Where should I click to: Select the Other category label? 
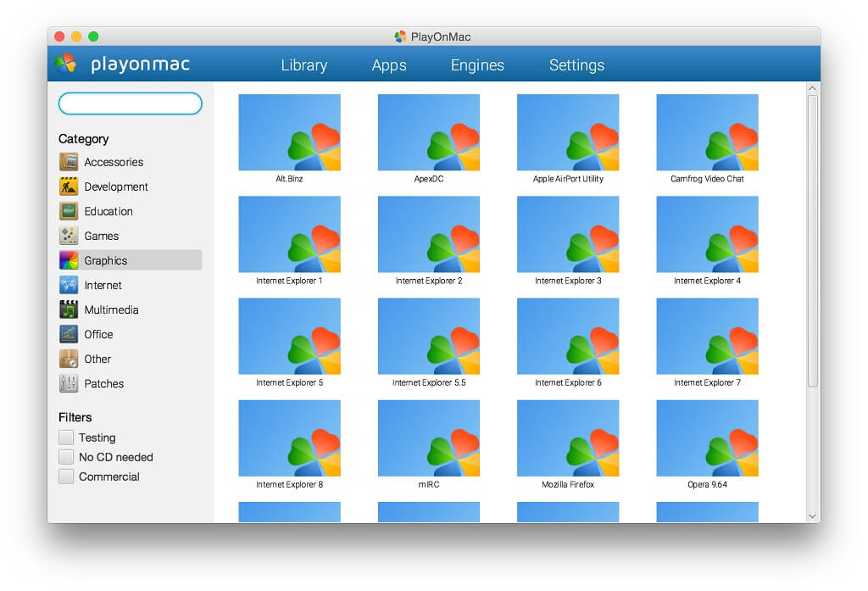coord(97,359)
